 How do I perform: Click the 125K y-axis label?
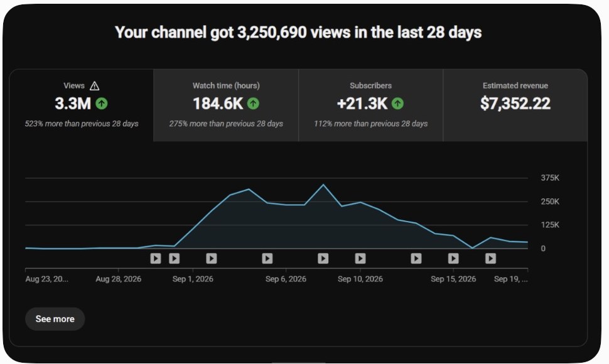(550, 225)
